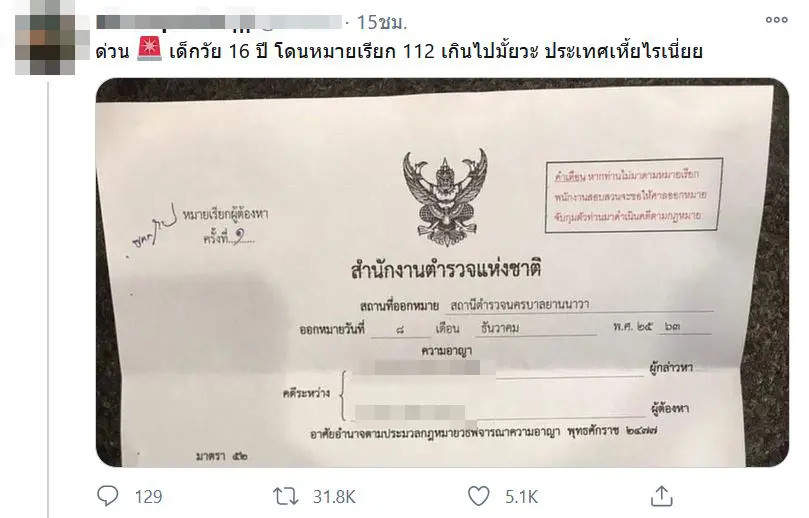This screenshot has width=809, height=518.
Task: Like the tweet with the heart icon
Action: coord(479,496)
